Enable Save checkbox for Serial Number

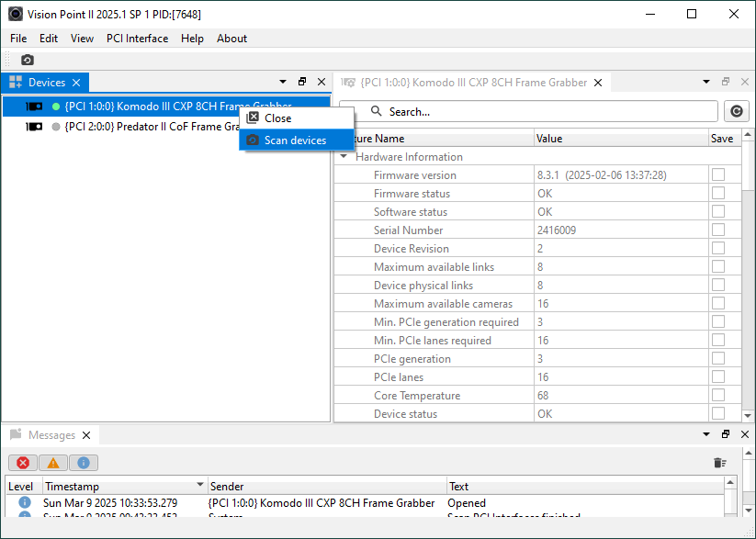coord(718,230)
